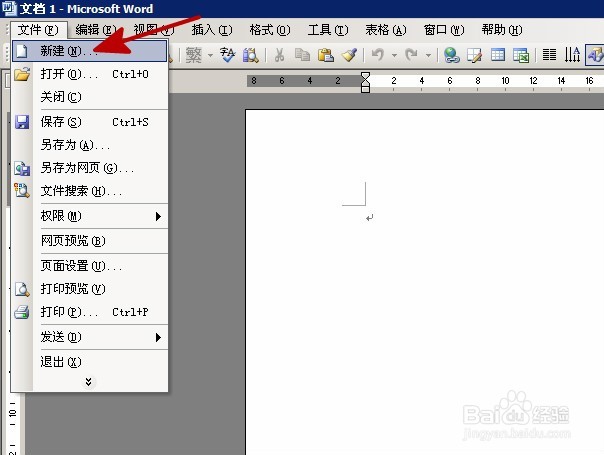Open the Redo history dropdown arrow
Screen dimensions: 604x455
point(428,55)
